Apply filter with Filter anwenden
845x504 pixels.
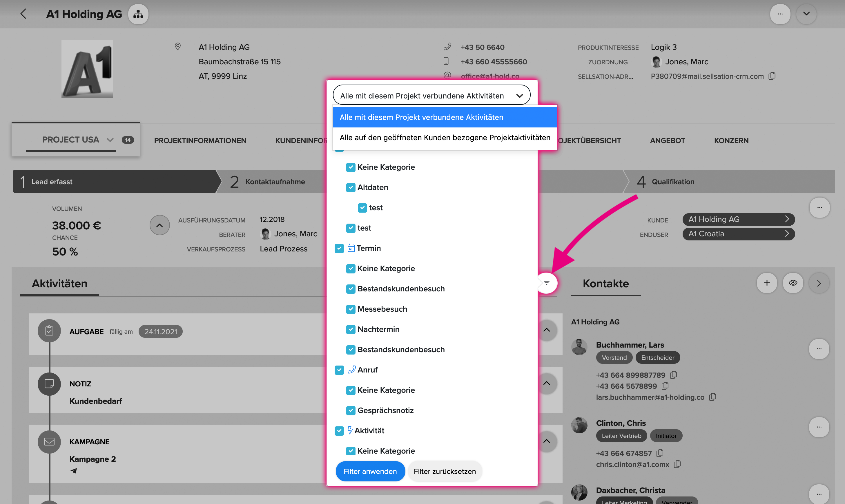[x=370, y=471]
